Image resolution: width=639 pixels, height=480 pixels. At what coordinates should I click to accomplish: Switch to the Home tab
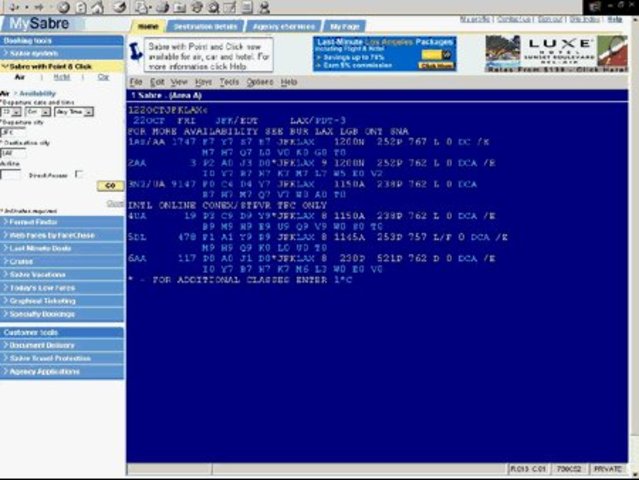(x=148, y=26)
